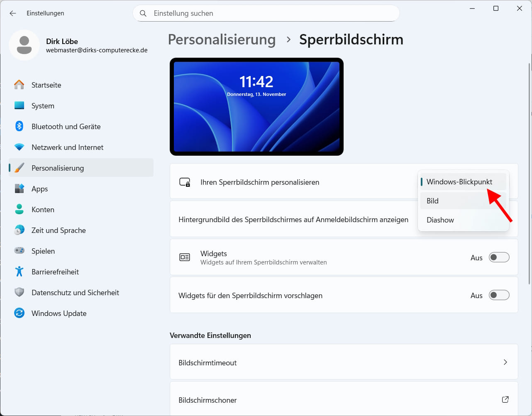532x416 pixels.
Task: Go to System settings
Action: click(81, 105)
